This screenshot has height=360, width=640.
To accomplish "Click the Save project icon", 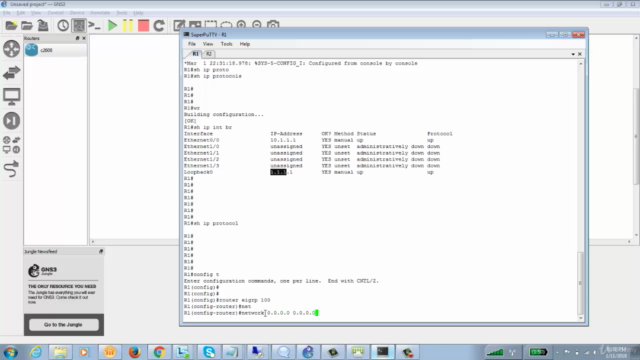I will coord(43,26).
